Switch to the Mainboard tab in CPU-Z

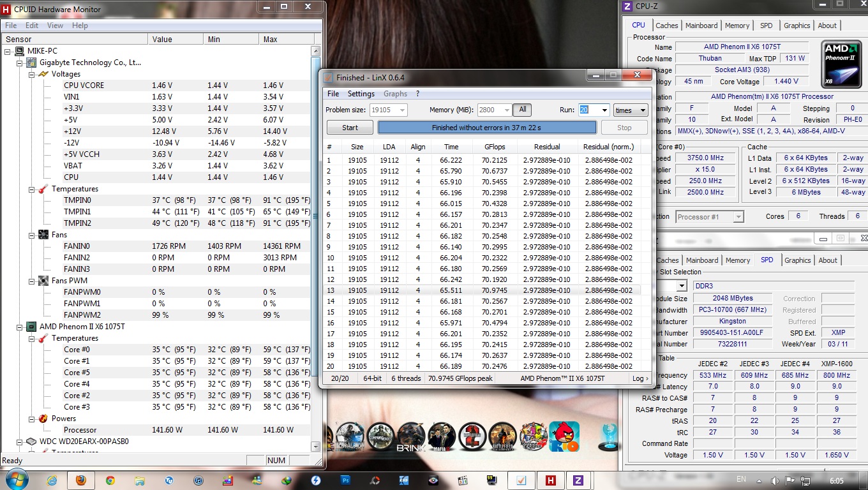coord(701,26)
